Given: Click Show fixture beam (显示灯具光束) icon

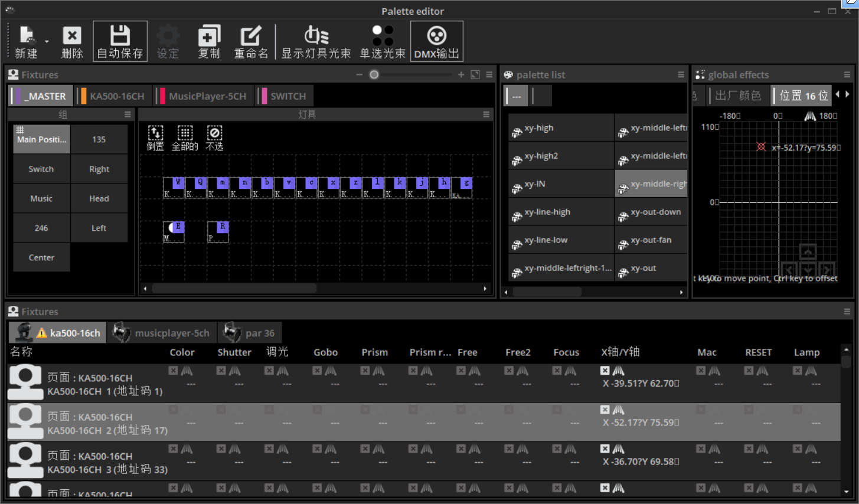Looking at the screenshot, I should tap(316, 41).
